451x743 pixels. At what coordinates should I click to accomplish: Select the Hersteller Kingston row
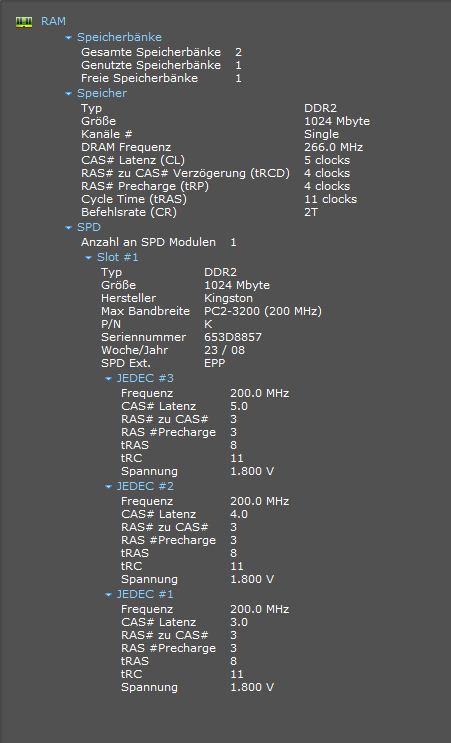pos(177,299)
